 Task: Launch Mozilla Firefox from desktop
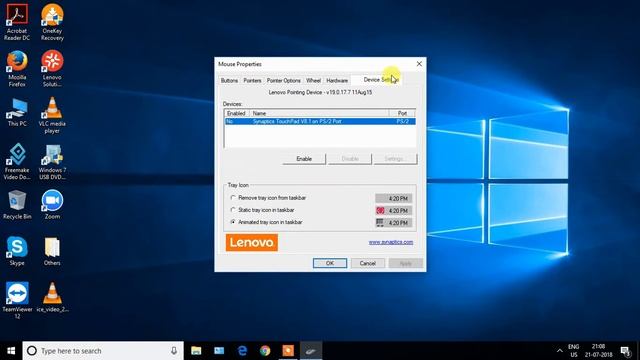click(x=17, y=68)
